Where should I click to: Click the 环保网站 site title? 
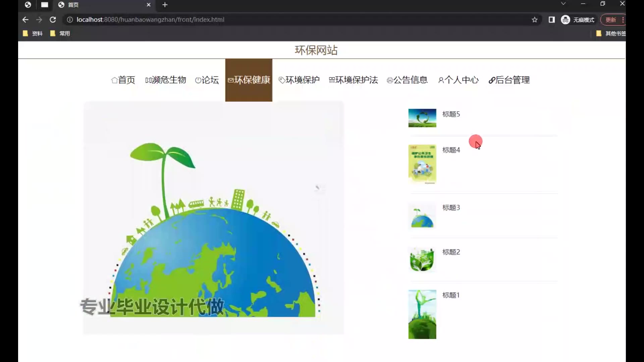[316, 50]
